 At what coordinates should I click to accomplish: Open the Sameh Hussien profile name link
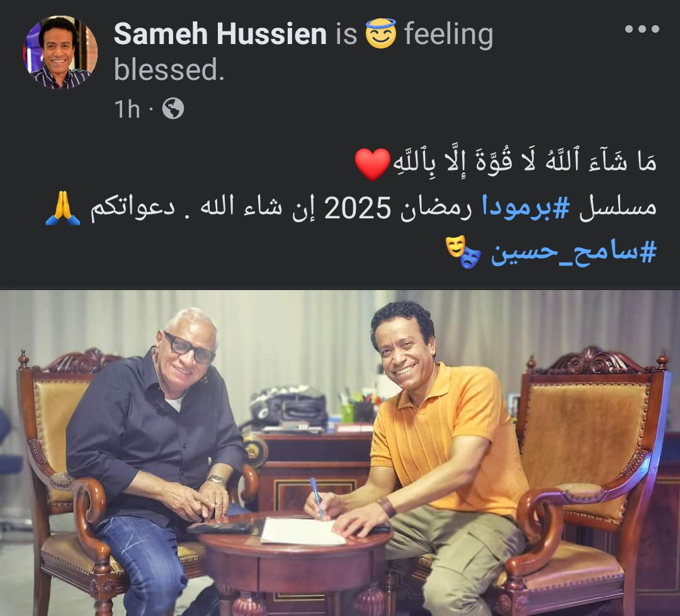tap(220, 34)
